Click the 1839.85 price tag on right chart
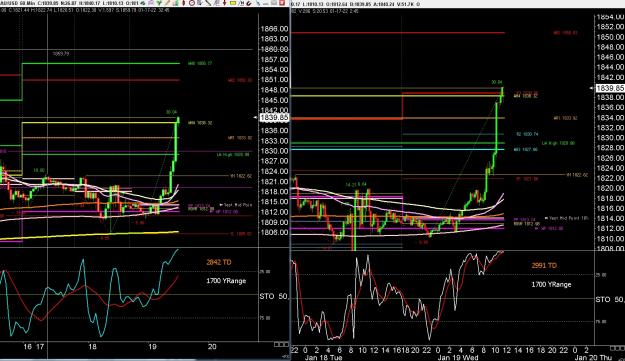Image resolution: width=625 pixels, height=361 pixels. [x=610, y=88]
